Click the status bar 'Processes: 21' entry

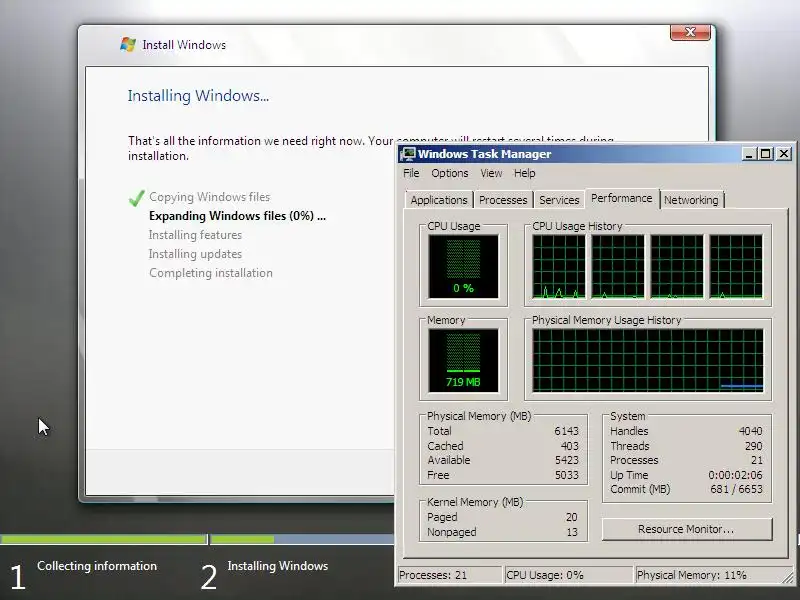[449, 575]
